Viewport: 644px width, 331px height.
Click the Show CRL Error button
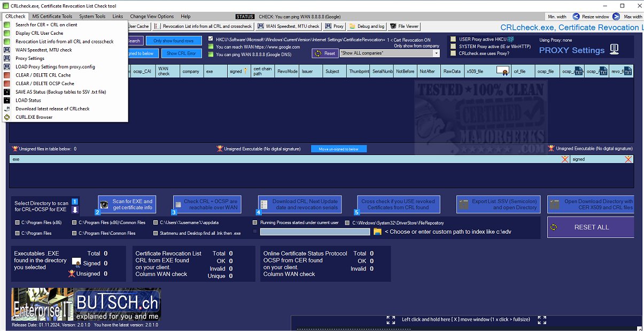coord(181,53)
